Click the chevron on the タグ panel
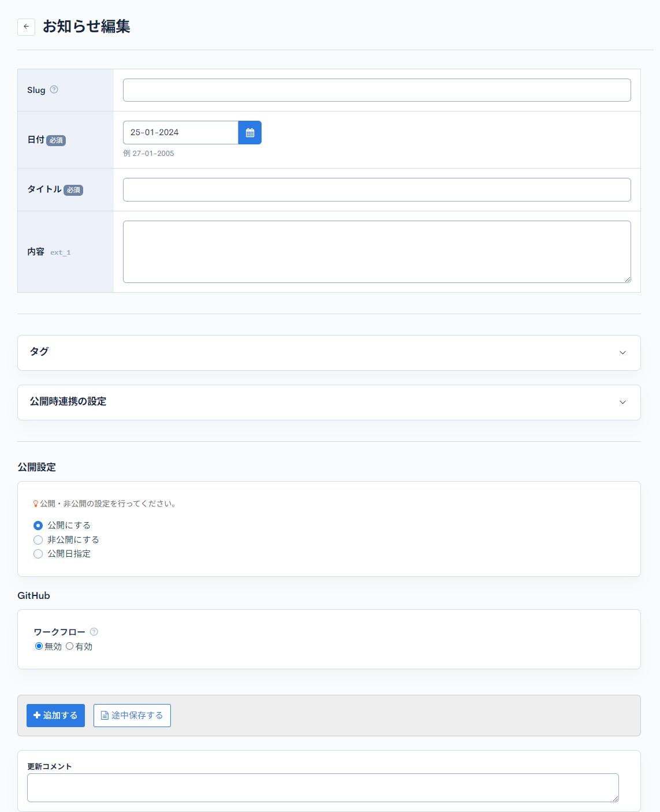This screenshot has width=660, height=812. [x=622, y=352]
